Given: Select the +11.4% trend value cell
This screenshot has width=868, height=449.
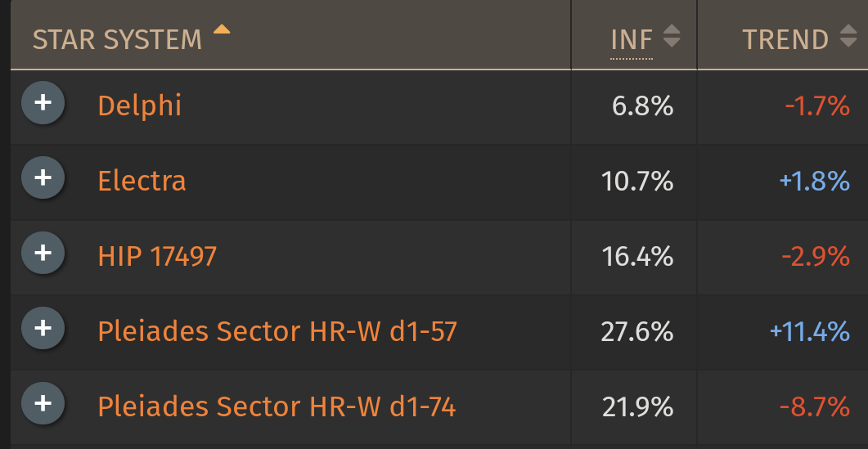Looking at the screenshot, I should (x=783, y=332).
